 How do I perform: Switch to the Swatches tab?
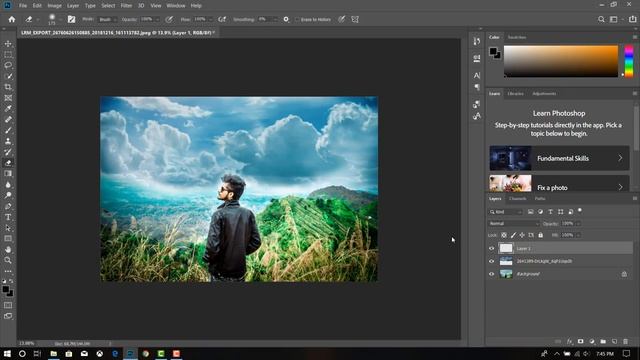pos(517,37)
